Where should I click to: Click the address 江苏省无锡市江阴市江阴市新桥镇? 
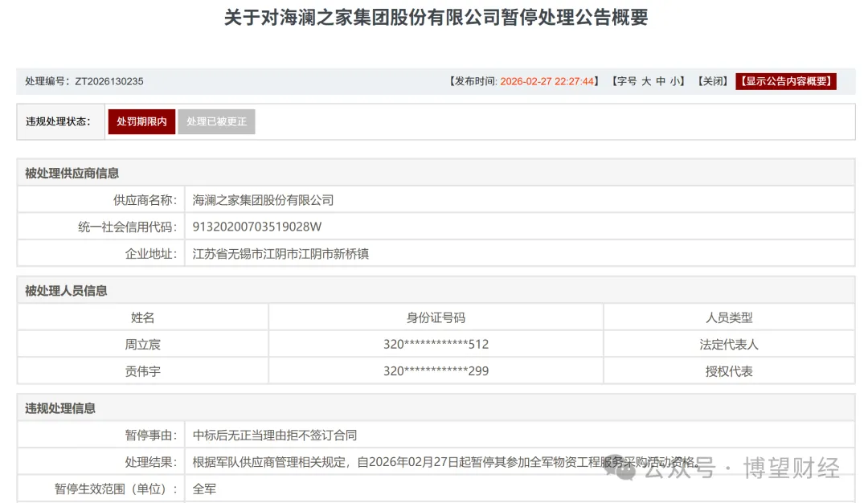(280, 254)
